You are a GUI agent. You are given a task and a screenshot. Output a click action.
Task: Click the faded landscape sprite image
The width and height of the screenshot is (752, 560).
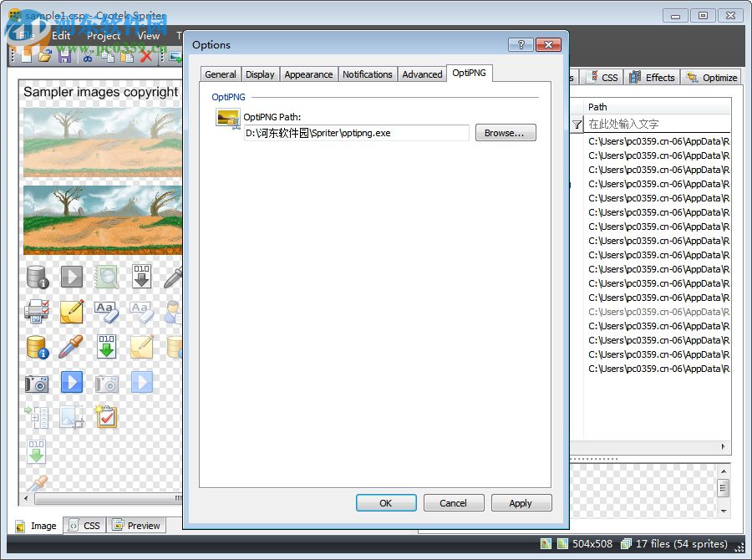tap(103, 143)
